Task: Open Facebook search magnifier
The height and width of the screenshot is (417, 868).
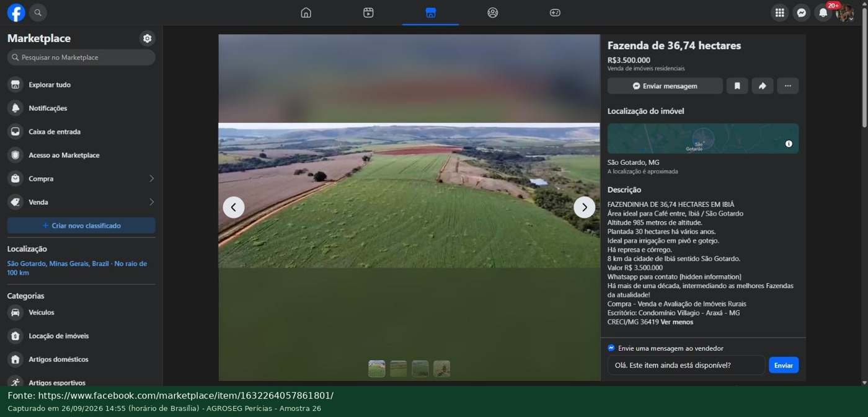Action: (38, 12)
